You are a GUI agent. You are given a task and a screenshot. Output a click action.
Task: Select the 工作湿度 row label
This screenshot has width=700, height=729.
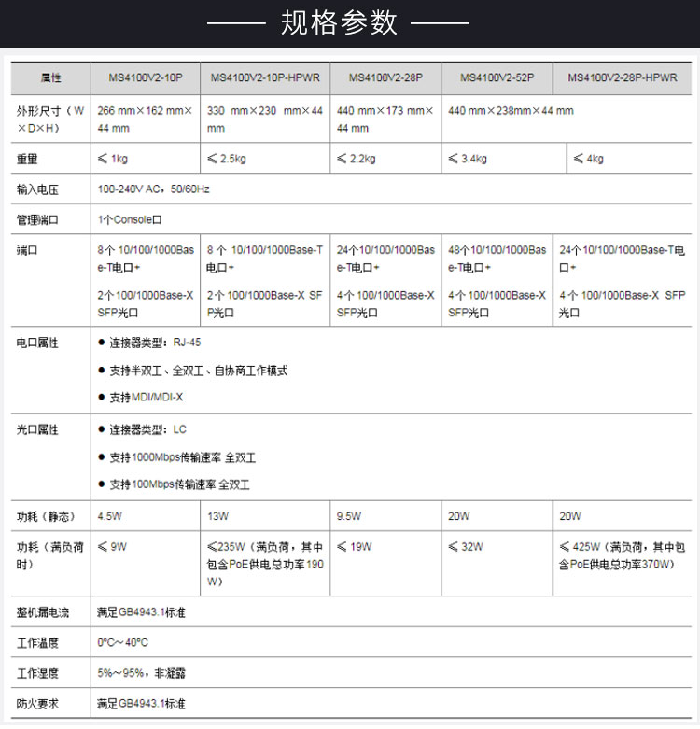coord(37,674)
